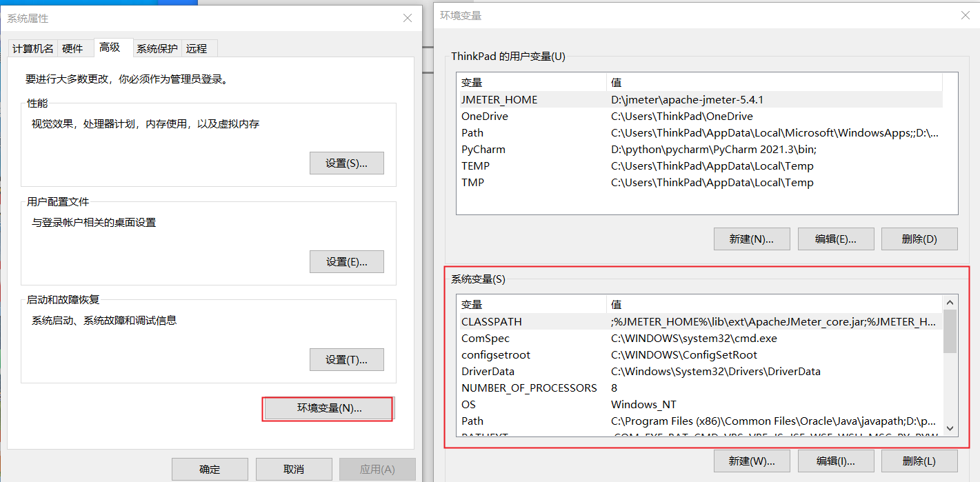Select NUMBER_OF_PROCESSORS system variable row

[x=701, y=388]
